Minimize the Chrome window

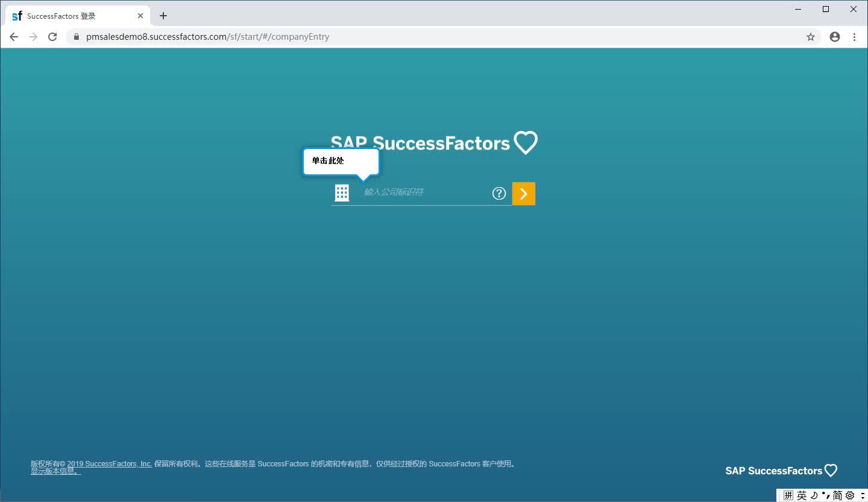click(799, 9)
